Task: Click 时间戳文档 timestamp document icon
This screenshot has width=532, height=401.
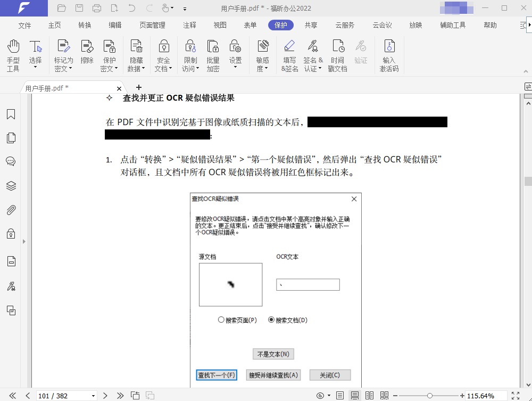Action: pos(337,55)
